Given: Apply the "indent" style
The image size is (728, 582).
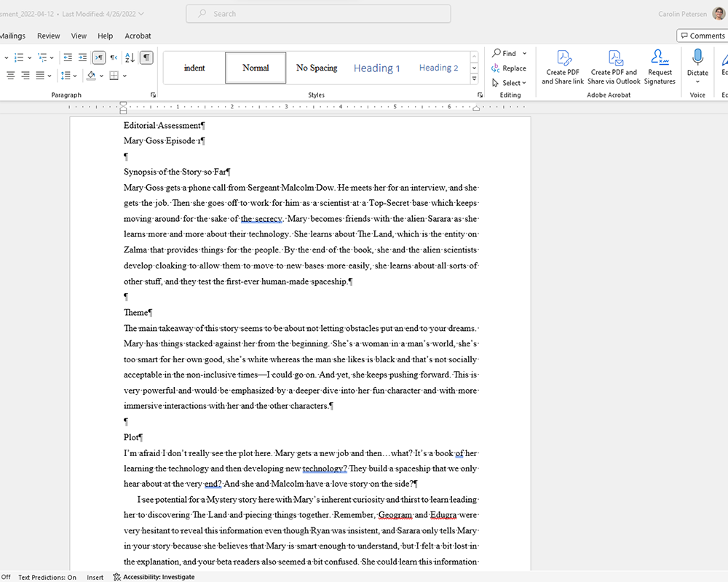Looking at the screenshot, I should pos(194,68).
